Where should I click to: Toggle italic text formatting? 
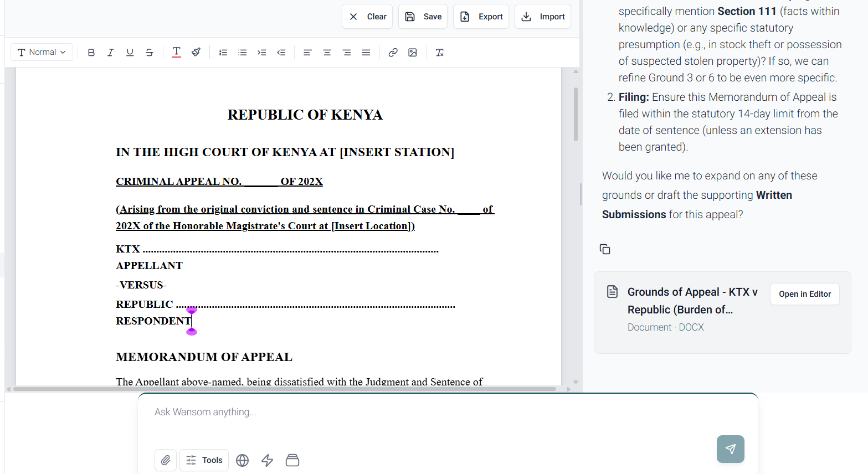111,53
